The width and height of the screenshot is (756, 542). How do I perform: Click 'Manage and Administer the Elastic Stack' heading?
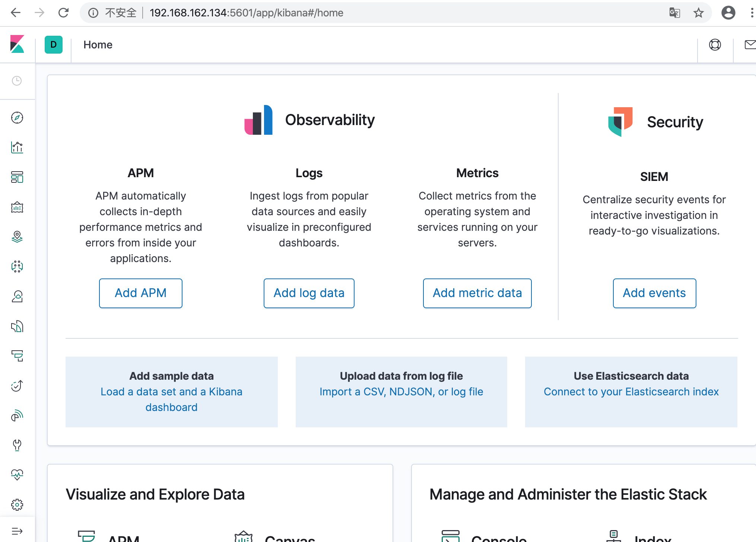[568, 494]
